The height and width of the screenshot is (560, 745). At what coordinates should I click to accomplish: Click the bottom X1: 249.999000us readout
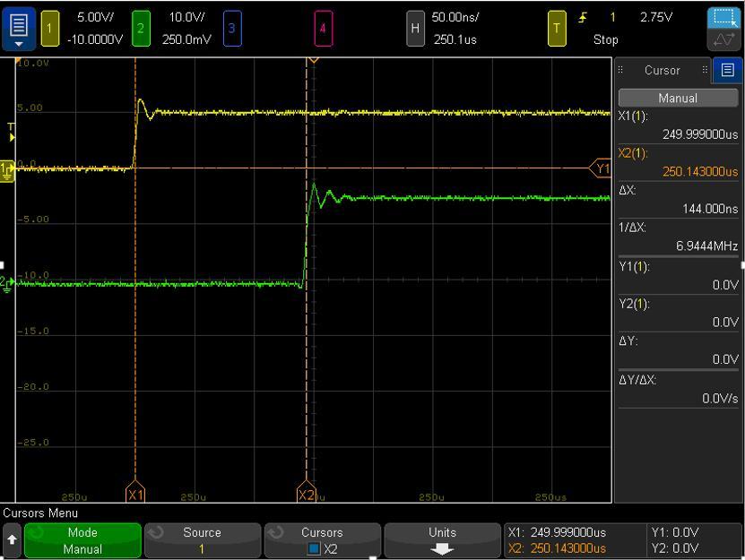tap(557, 532)
